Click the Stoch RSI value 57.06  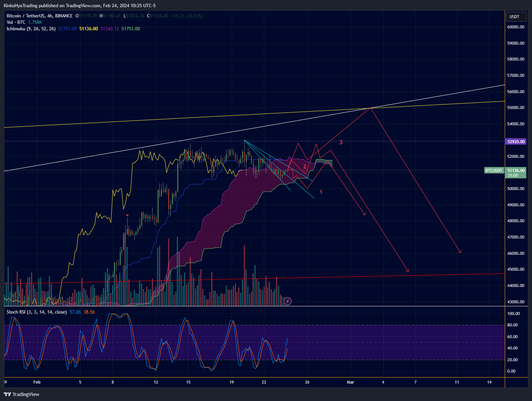coord(75,312)
